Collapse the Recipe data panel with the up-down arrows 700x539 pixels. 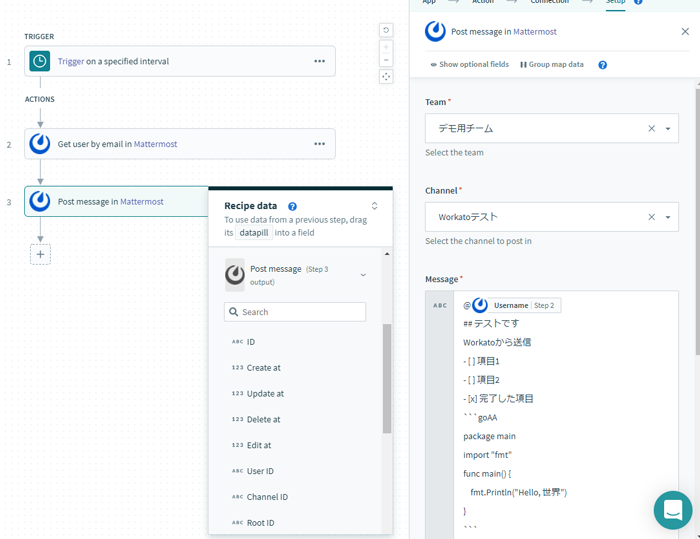click(374, 206)
